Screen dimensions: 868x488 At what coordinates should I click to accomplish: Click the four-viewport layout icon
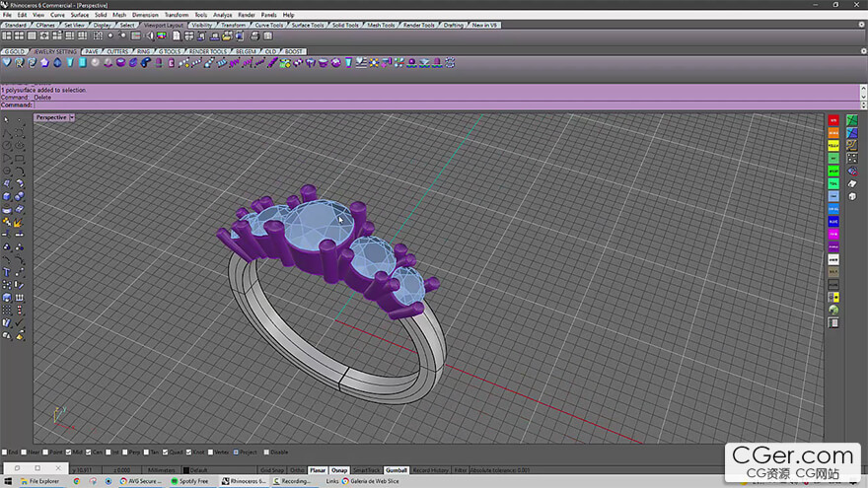click(x=20, y=35)
